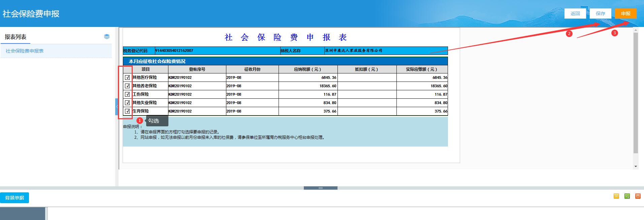Viewport: 644px width, 220px height.
Task: Click the yellow minimize panel icon
Action: [x=616, y=196]
